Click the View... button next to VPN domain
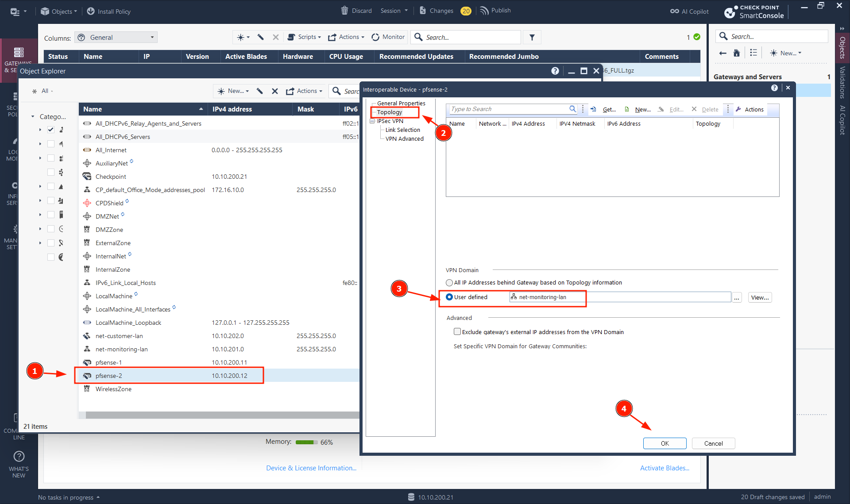 [760, 297]
